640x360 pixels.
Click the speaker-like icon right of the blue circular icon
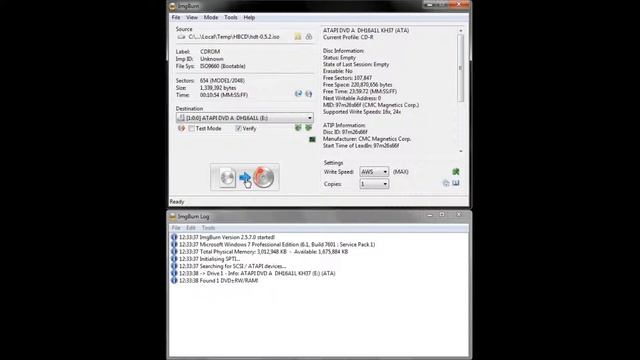309,94
